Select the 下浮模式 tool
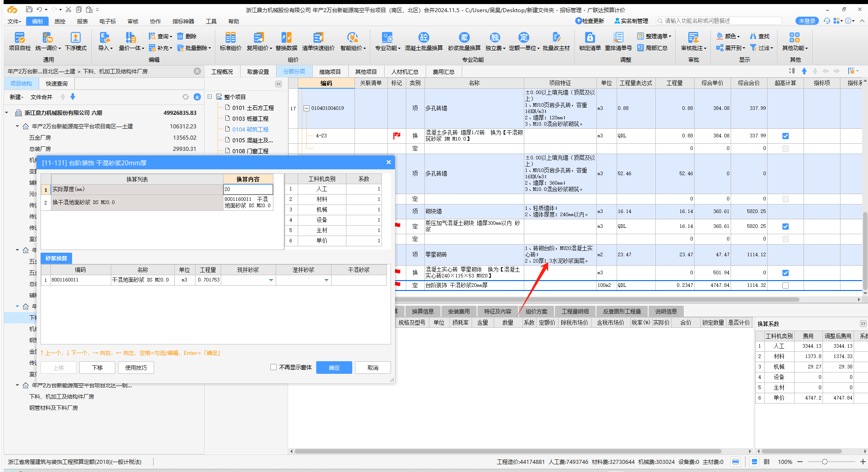The width and height of the screenshot is (868, 472). 76,41
